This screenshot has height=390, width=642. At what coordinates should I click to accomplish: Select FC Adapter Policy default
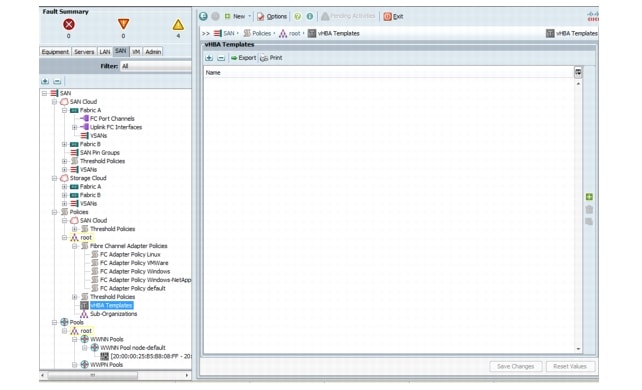[133, 289]
